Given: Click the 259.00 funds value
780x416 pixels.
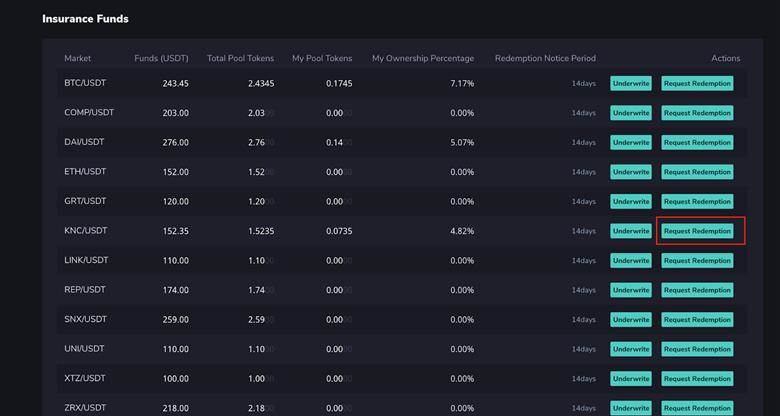Looking at the screenshot, I should (x=176, y=319).
